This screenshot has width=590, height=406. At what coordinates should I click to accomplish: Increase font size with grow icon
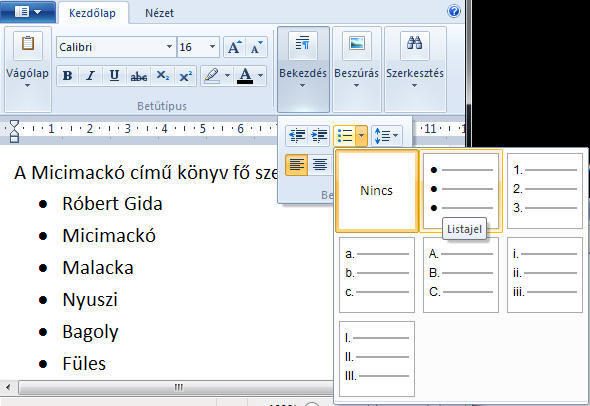[234, 47]
